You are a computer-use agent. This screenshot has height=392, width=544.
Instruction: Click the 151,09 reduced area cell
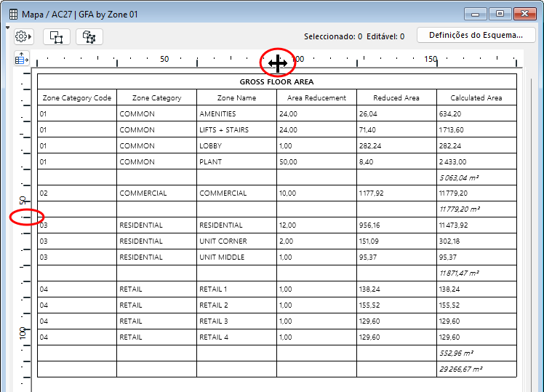[x=396, y=241]
